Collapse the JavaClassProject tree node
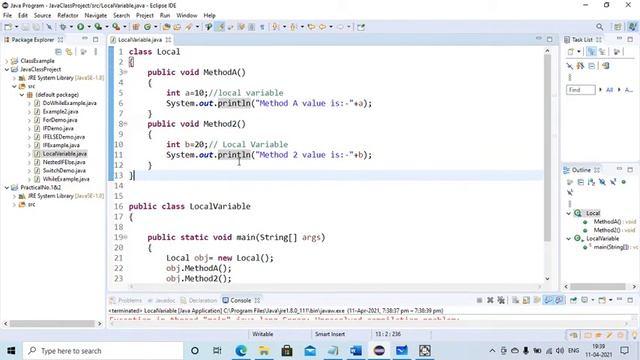The width and height of the screenshot is (640, 360). point(7,69)
